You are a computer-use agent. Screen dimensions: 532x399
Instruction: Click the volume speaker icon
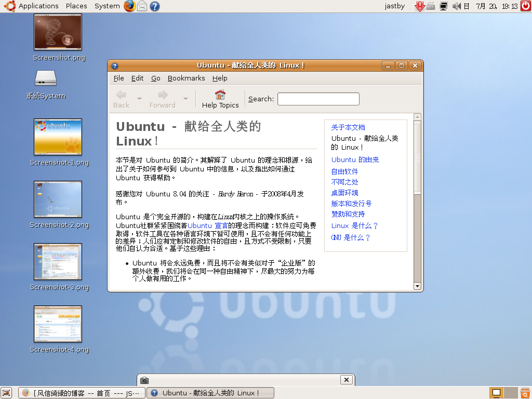[x=457, y=6]
